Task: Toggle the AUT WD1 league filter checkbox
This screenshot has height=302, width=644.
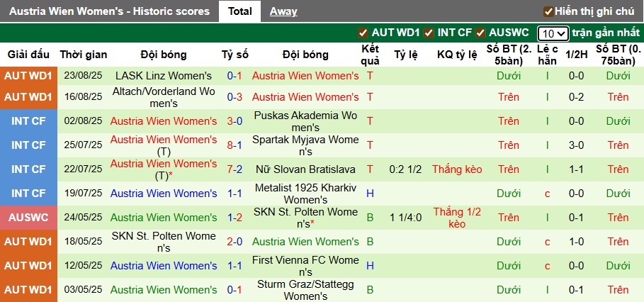Action: [x=363, y=33]
